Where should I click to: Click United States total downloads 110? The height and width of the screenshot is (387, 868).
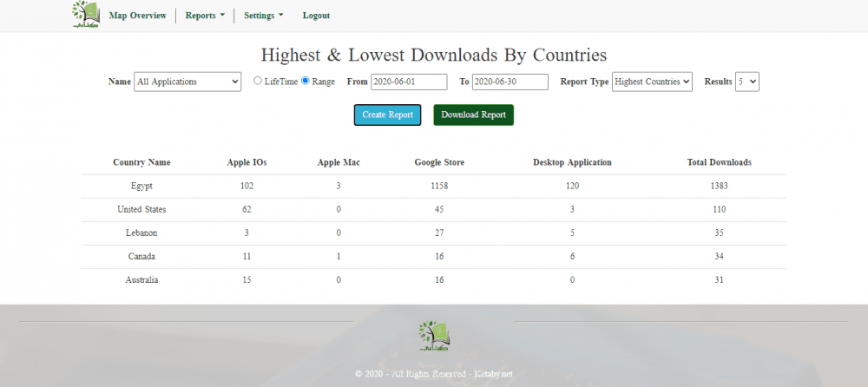pyautogui.click(x=719, y=209)
